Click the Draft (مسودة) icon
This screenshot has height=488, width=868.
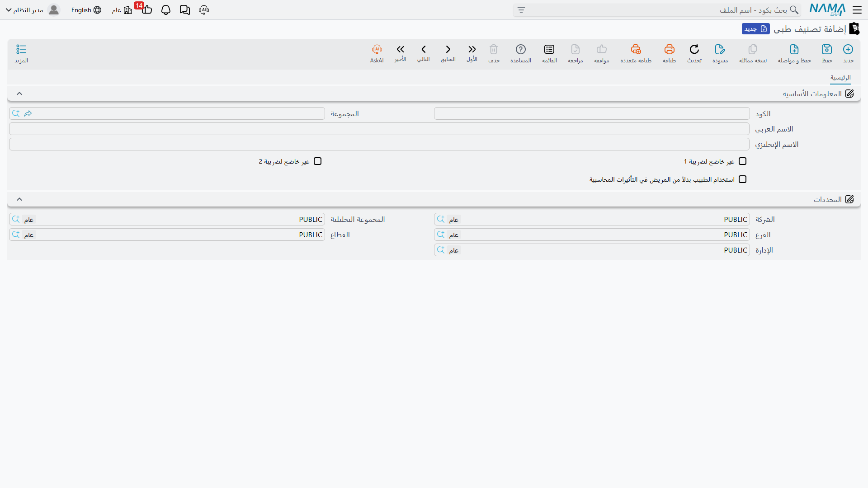tap(720, 49)
